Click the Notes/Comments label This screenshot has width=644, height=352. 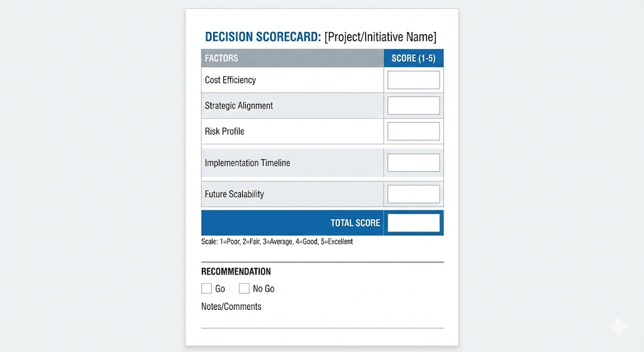(x=231, y=307)
